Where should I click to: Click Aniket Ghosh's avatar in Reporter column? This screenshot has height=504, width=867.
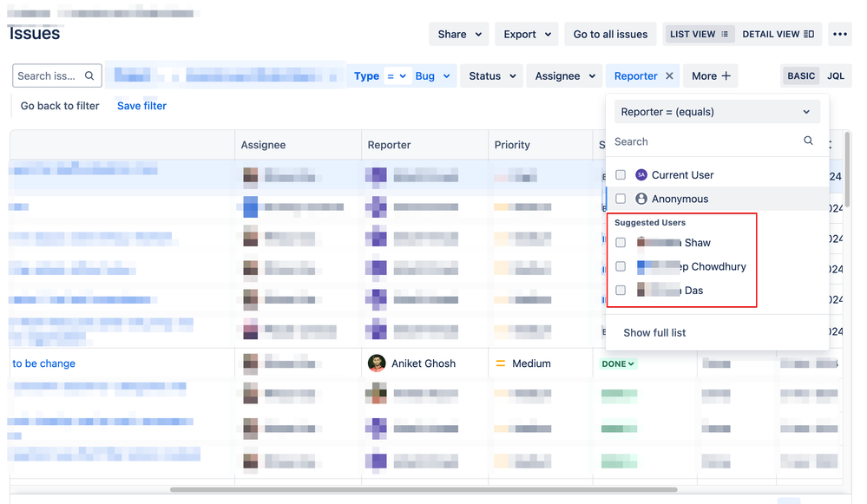tap(377, 363)
